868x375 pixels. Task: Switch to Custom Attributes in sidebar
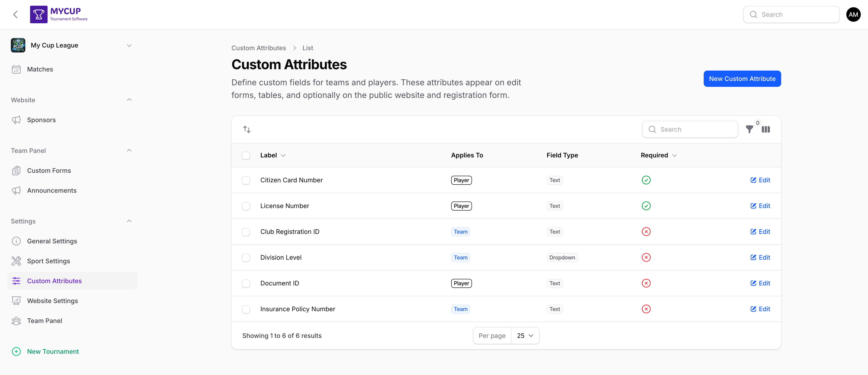tap(54, 281)
